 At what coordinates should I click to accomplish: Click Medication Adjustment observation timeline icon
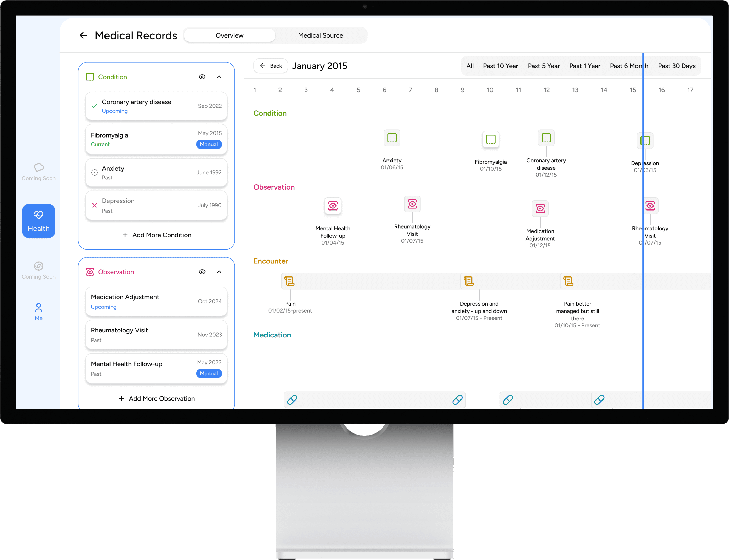point(540,209)
